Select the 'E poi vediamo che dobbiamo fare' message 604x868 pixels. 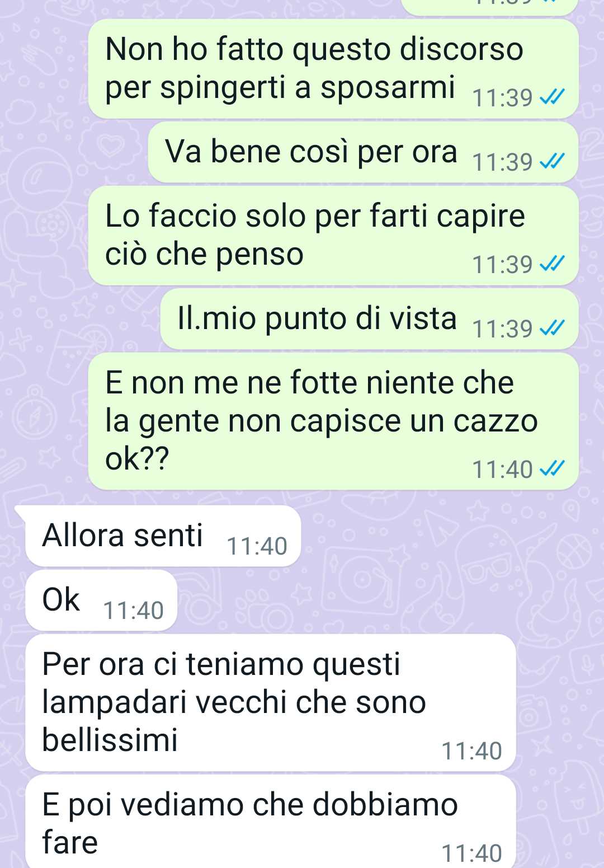pyautogui.click(x=271, y=822)
